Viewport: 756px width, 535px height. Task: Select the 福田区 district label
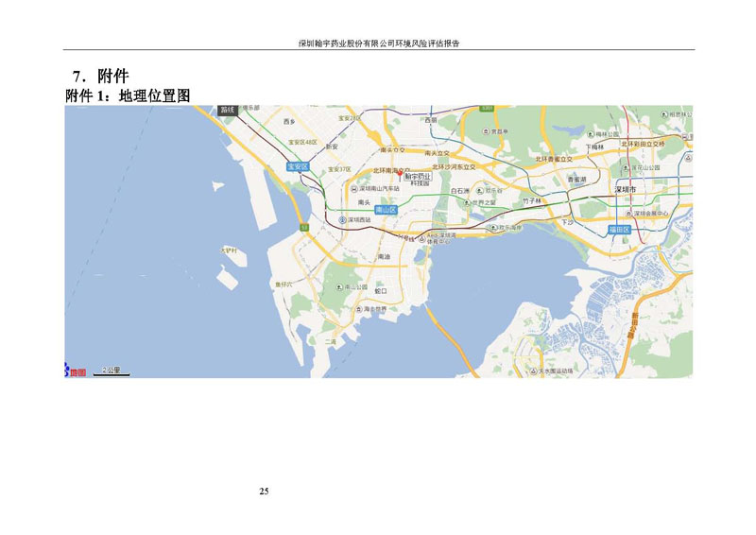619,228
